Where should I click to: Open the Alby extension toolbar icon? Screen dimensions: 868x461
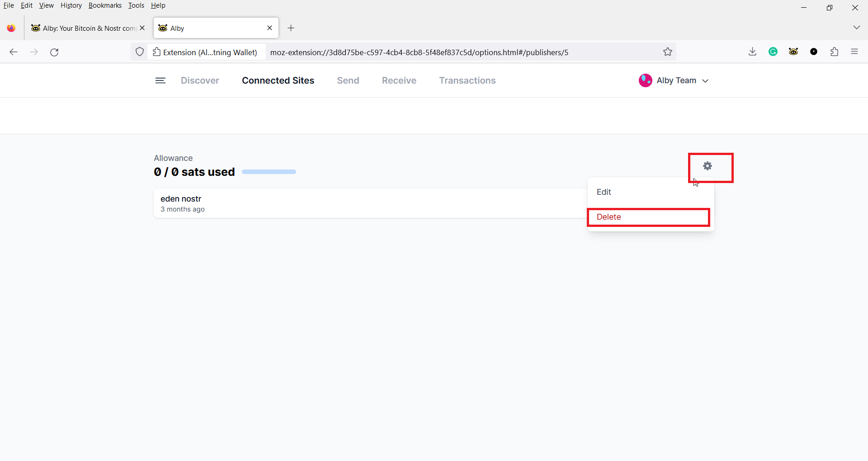(793, 52)
